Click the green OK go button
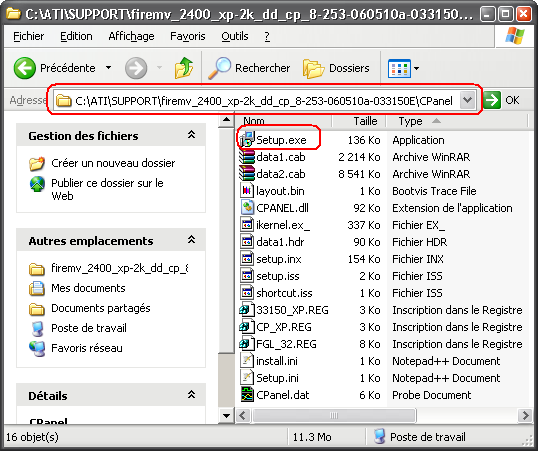This screenshot has width=538, height=451. [492, 100]
